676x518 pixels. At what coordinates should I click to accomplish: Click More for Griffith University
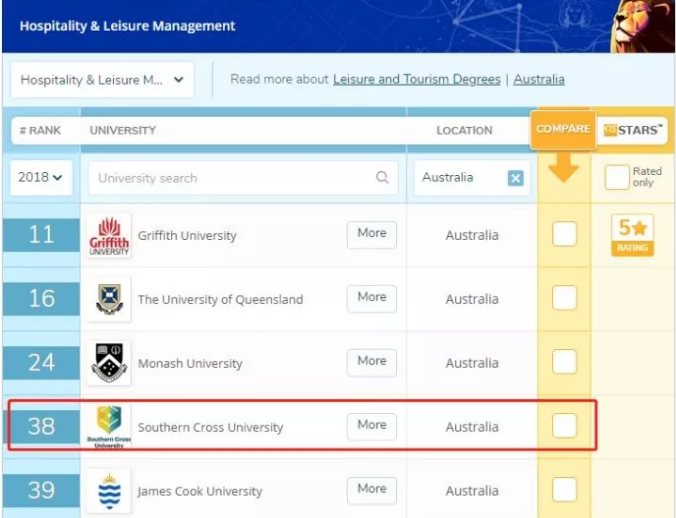[372, 234]
